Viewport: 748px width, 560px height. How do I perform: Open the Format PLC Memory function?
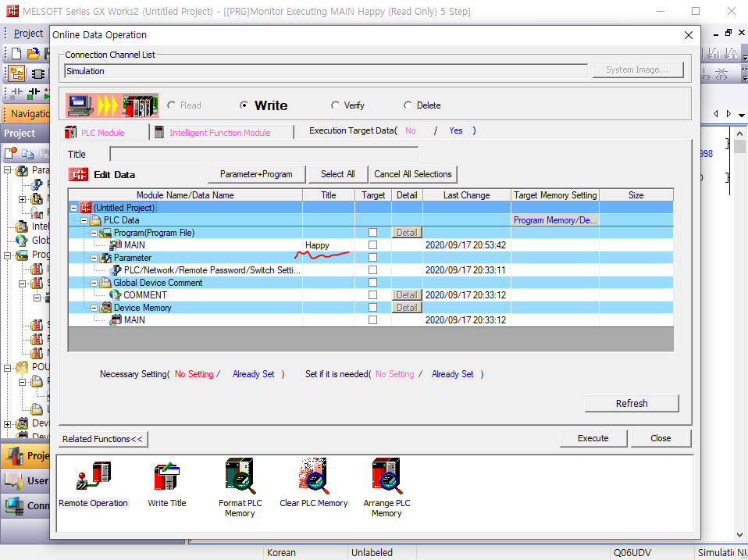click(x=240, y=488)
